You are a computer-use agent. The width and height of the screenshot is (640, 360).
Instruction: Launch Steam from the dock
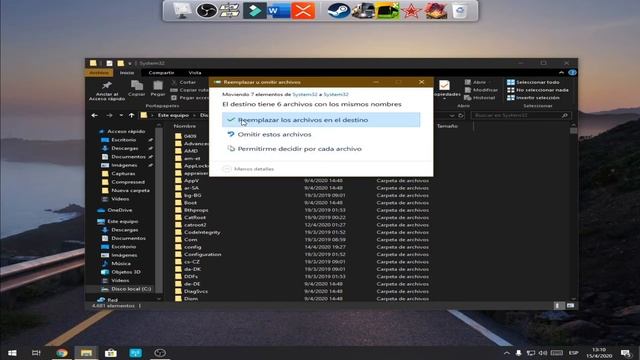tap(339, 11)
